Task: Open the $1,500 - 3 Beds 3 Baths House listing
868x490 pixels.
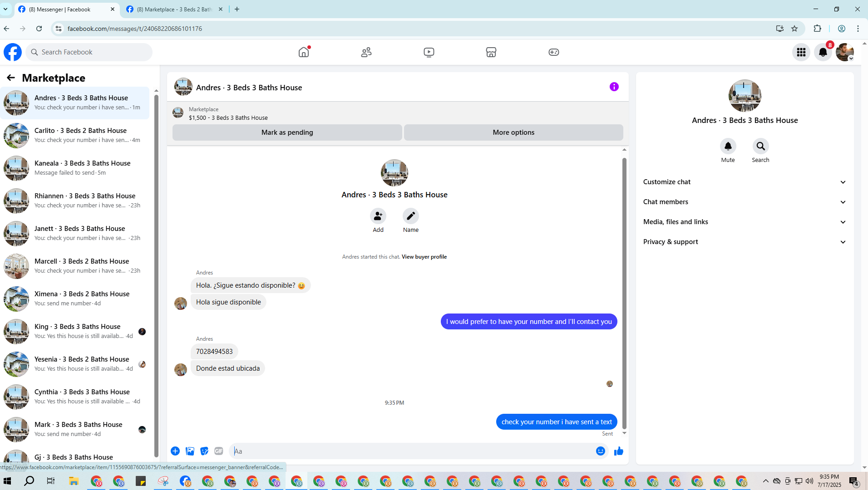Action: pyautogui.click(x=228, y=118)
